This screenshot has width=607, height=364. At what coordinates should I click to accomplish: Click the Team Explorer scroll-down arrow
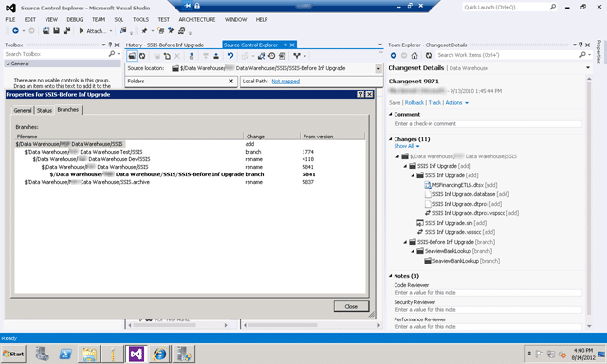point(589,326)
